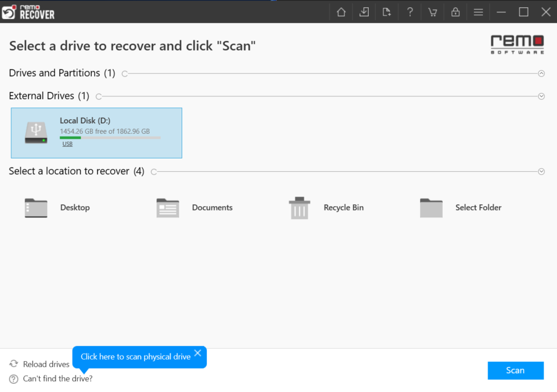Screen dimensions: 557x392
Task: Open Can't find the drive? link
Action: click(58, 379)
